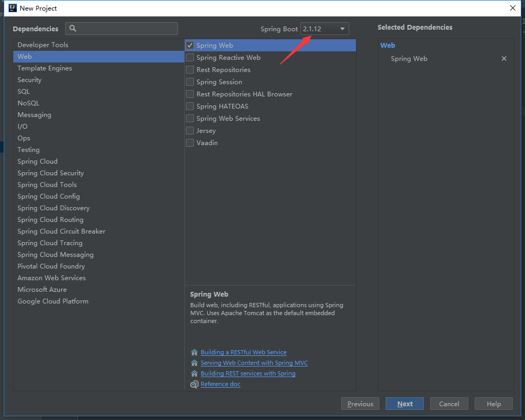Open the Reference doc link

tap(220, 384)
